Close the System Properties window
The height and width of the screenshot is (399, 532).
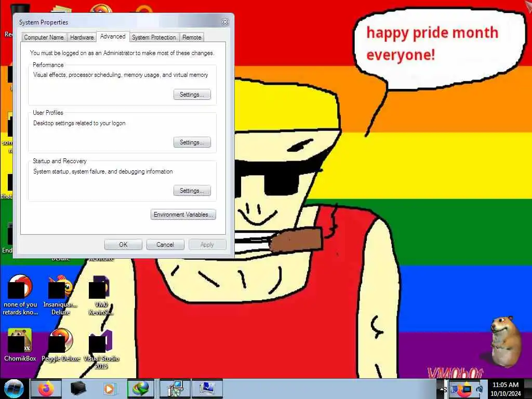(x=225, y=22)
